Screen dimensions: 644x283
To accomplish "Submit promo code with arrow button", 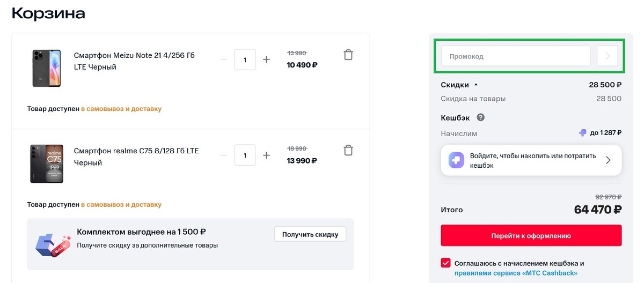I will [608, 56].
